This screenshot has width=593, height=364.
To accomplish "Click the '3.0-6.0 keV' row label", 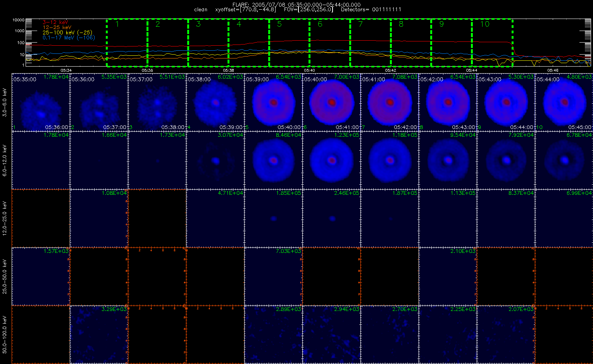I will (4, 102).
